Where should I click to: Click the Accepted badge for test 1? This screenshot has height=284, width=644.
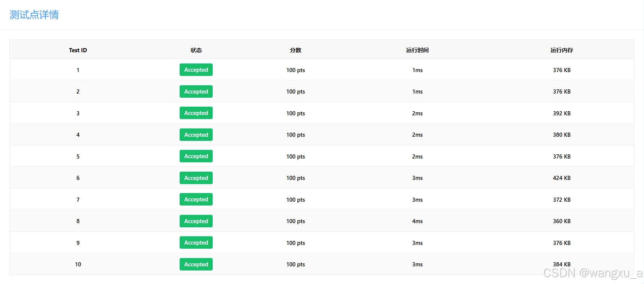pos(196,70)
